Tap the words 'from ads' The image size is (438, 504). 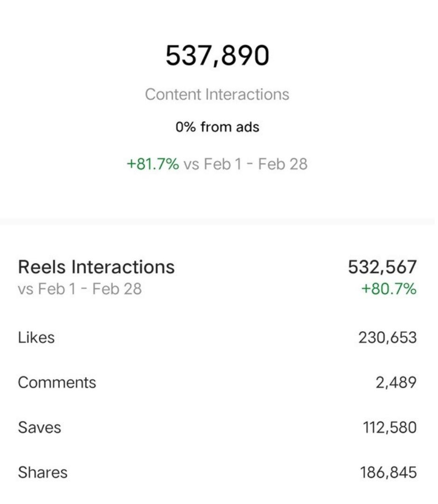pyautogui.click(x=229, y=127)
